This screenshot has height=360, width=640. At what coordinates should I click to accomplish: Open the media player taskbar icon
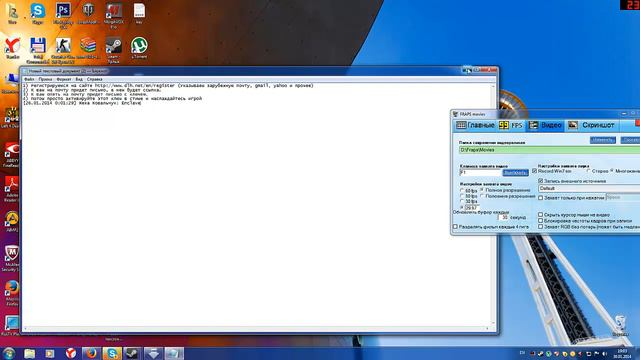point(50,353)
